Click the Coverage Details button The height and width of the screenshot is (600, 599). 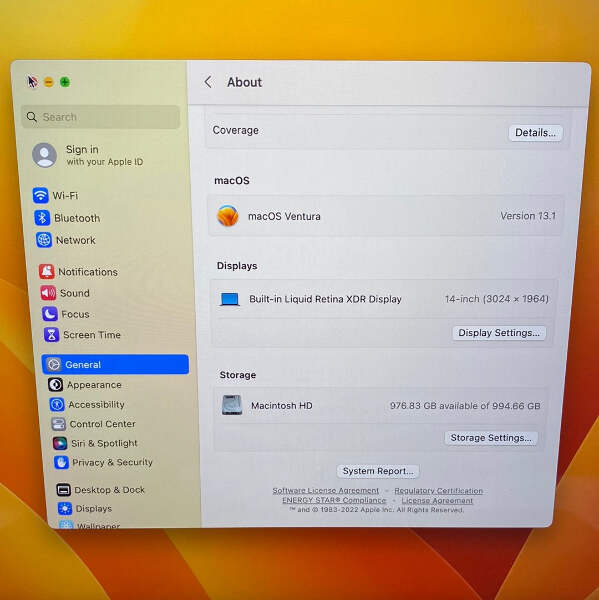[x=535, y=133]
